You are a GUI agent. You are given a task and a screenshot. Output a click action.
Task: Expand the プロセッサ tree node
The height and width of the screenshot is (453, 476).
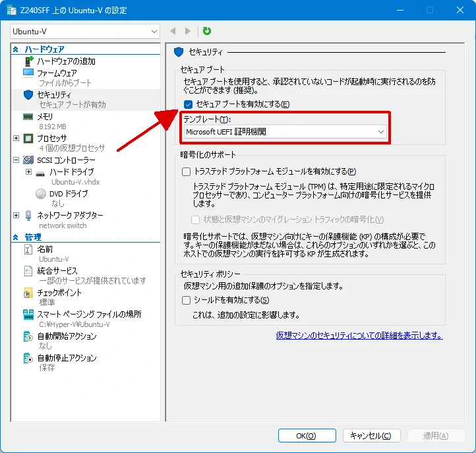[x=16, y=138]
